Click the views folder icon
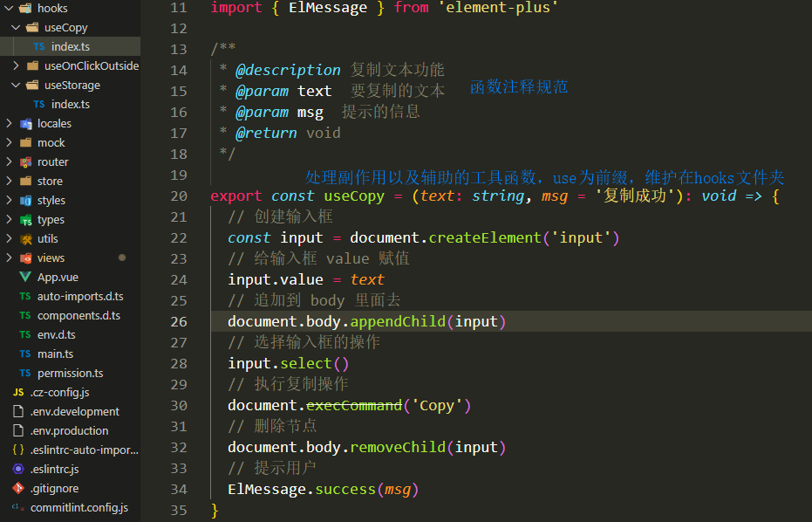This screenshot has height=522, width=812. [x=25, y=258]
